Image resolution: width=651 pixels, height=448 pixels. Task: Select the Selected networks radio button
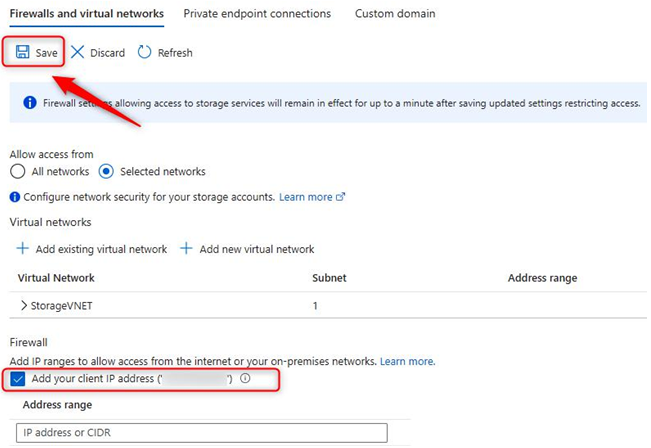[x=106, y=171]
